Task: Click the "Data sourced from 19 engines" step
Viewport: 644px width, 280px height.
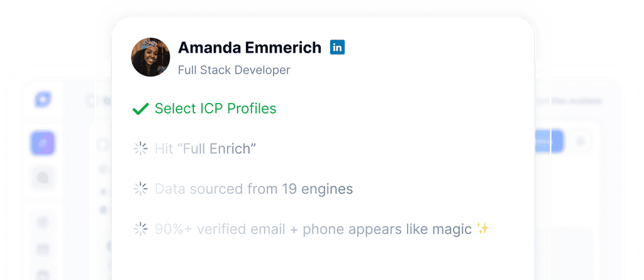Action: click(254, 188)
